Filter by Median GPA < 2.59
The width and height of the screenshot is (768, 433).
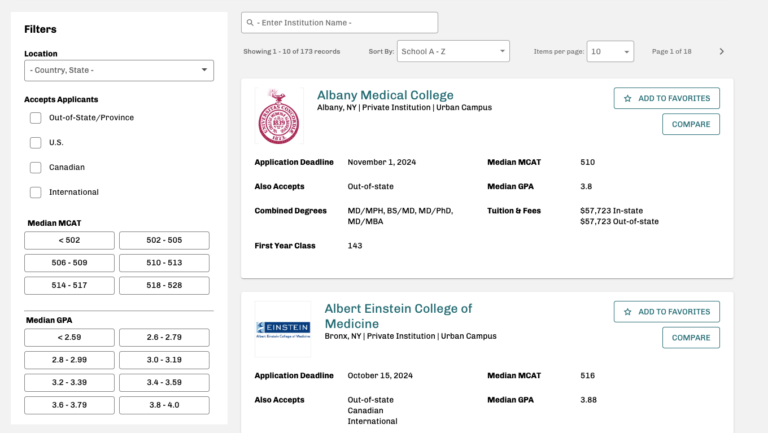[x=70, y=337]
